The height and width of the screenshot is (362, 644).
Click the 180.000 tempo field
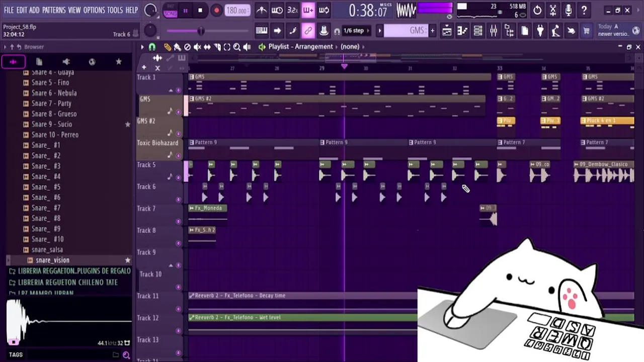coord(236,11)
